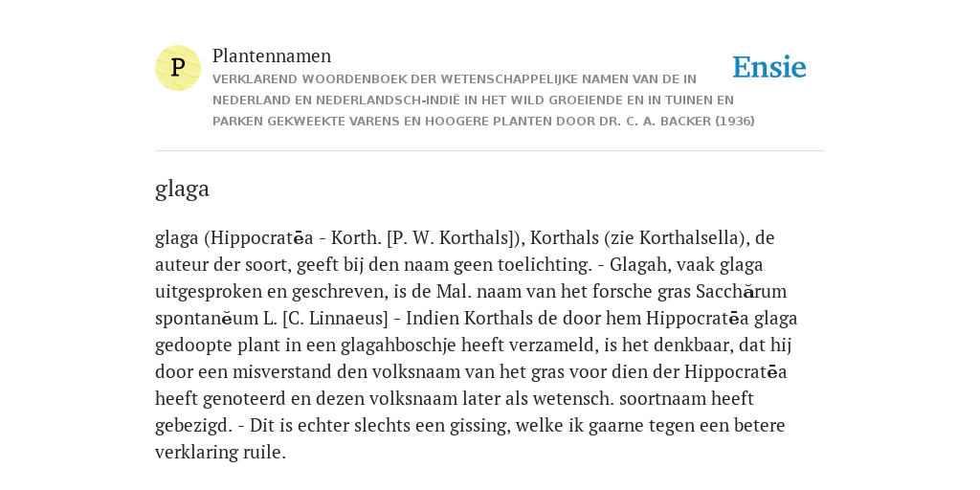Viewport: 980px width, 490px height.
Task: Open the Plantennamen source title
Action: (x=272, y=56)
